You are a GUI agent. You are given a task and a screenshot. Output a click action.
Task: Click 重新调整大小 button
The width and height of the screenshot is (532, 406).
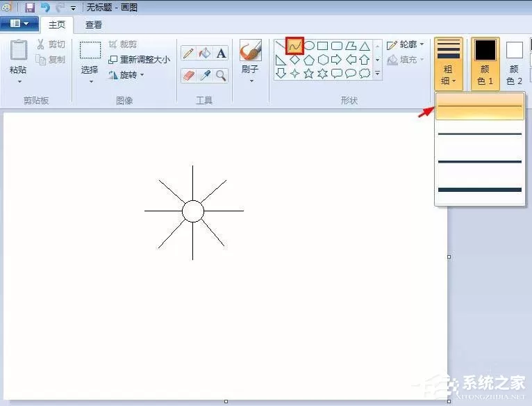pos(139,60)
